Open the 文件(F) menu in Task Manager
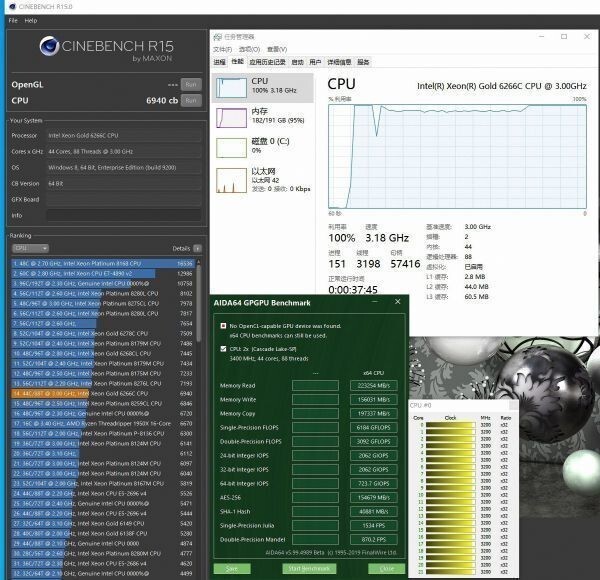Viewport: 600px width, 580px height. (225, 48)
